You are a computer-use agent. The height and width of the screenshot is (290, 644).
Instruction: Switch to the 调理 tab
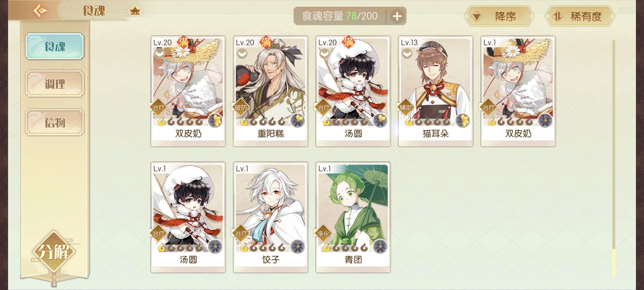click(55, 84)
